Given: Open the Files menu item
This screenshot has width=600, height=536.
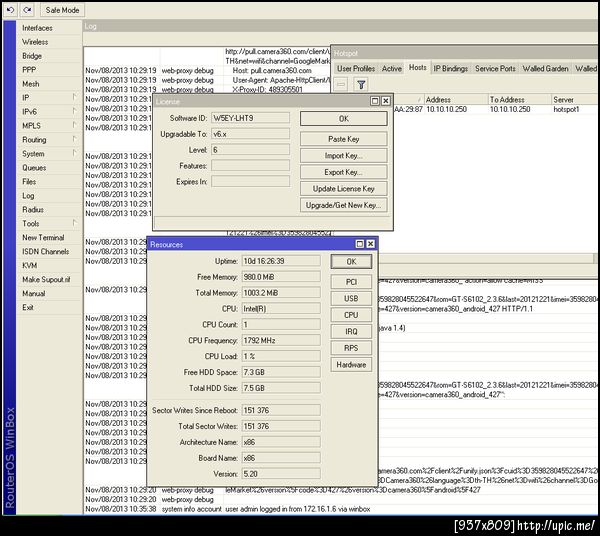Looking at the screenshot, I should [x=29, y=182].
